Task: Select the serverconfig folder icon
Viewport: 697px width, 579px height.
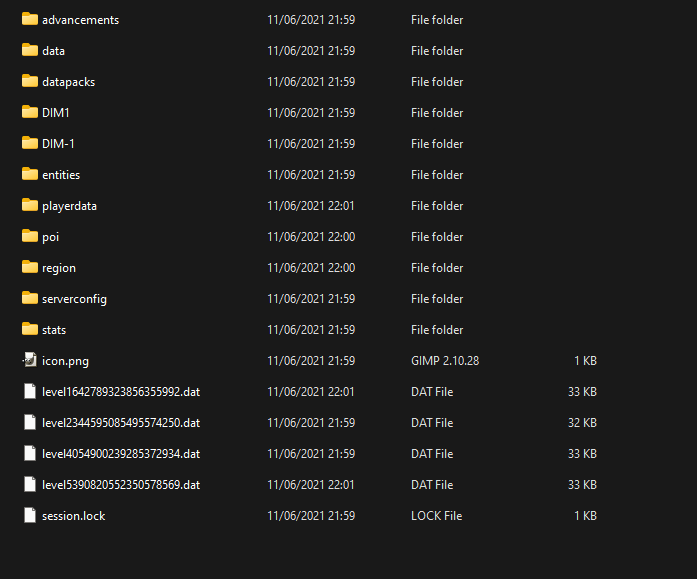Action: point(29,299)
